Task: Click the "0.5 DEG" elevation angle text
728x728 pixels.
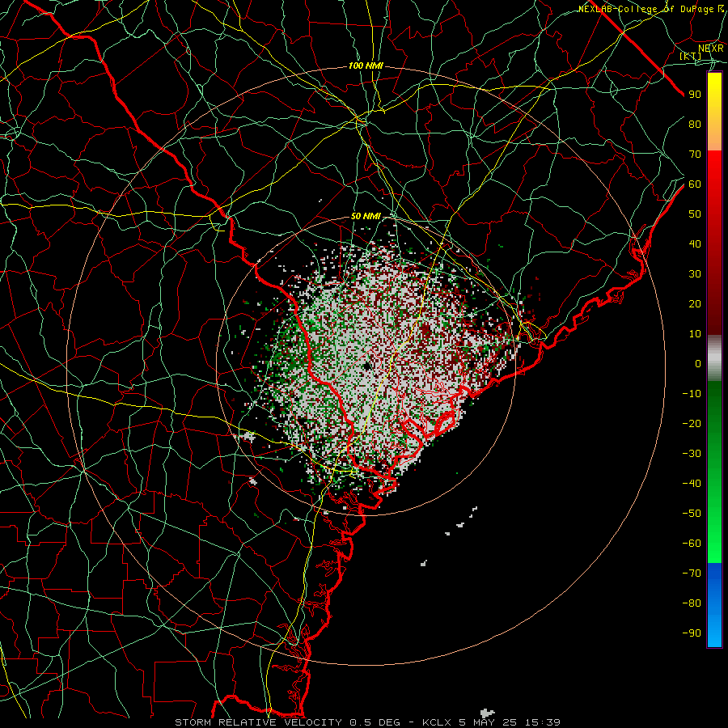Action: click(375, 722)
